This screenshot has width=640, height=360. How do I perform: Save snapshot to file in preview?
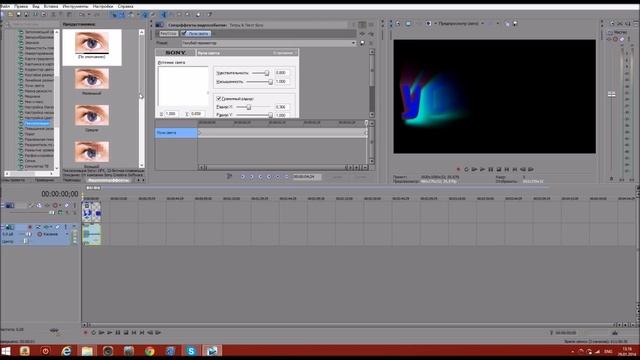coord(515,24)
